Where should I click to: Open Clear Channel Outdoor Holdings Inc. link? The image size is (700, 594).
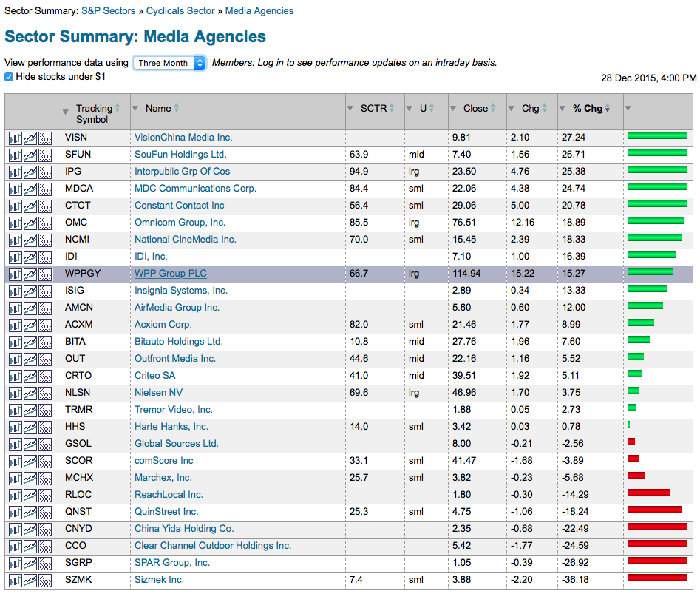[213, 545]
